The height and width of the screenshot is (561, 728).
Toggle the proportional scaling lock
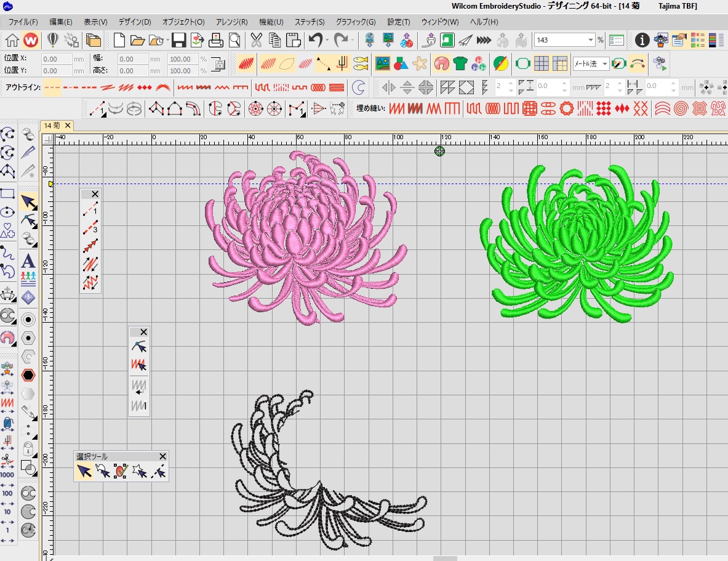point(218,65)
